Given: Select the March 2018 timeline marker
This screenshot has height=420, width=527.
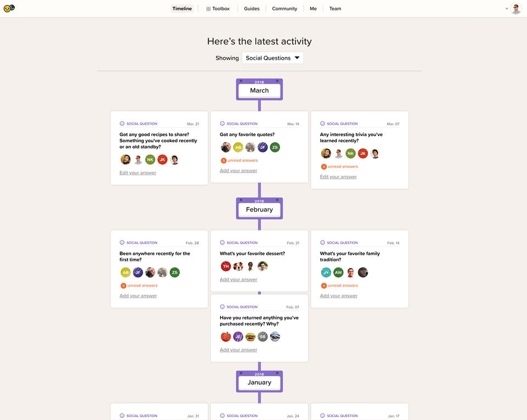Looking at the screenshot, I should point(260,89).
